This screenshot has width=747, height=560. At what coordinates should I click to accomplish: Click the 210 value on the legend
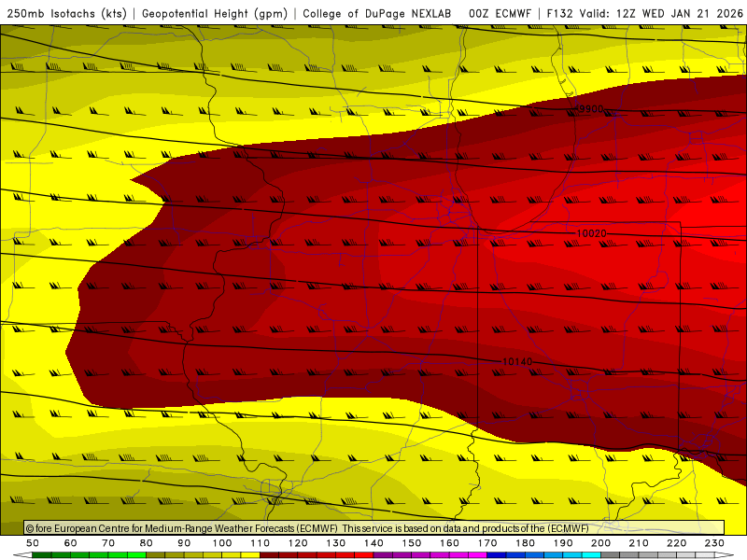click(x=639, y=543)
